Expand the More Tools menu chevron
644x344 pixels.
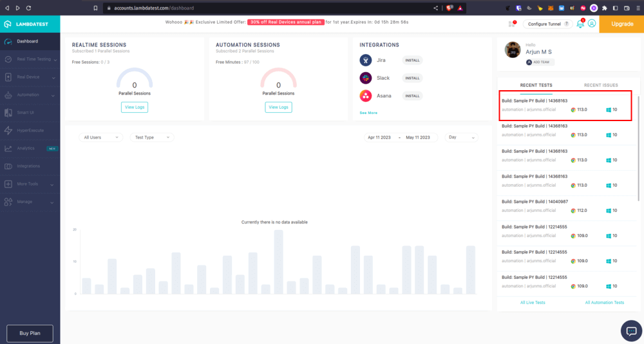coord(52,185)
